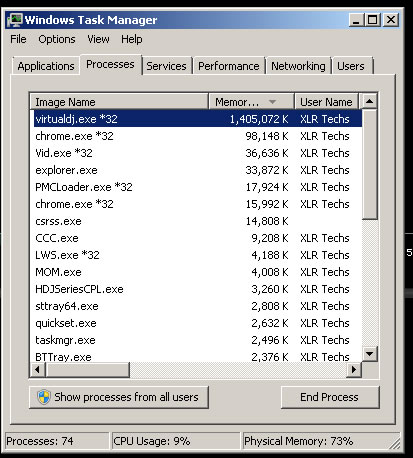Click Show processes from all users
The image size is (413, 458).
119,397
